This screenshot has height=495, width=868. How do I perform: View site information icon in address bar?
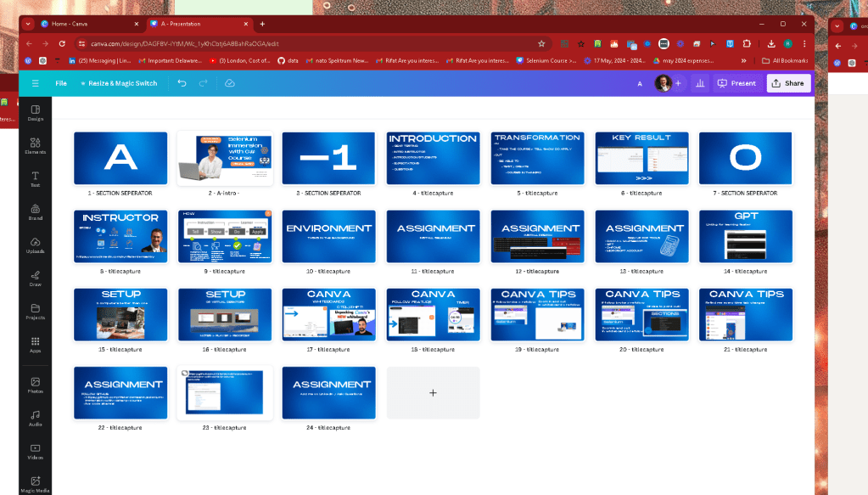[81, 44]
